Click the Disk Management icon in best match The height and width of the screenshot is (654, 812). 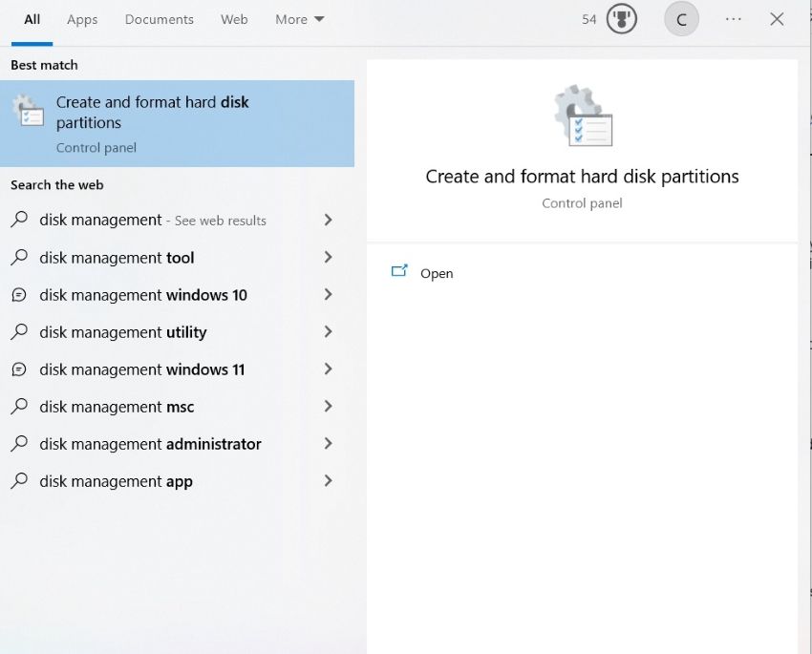(x=29, y=112)
